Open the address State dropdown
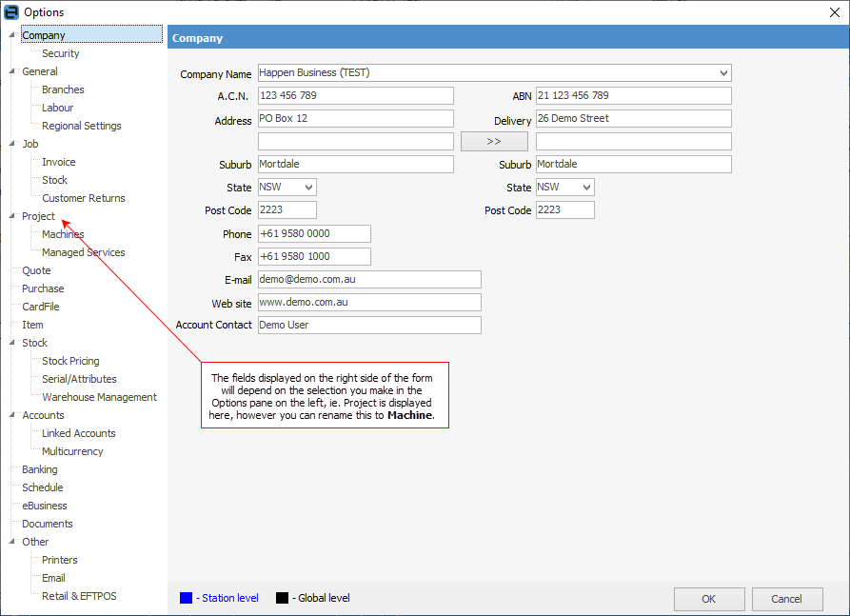This screenshot has width=850, height=616. (308, 188)
